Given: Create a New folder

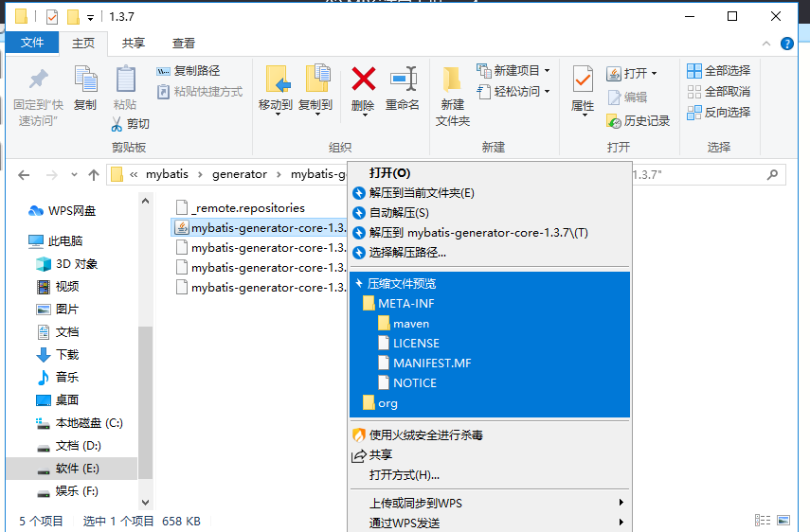Looking at the screenshot, I should [x=453, y=96].
